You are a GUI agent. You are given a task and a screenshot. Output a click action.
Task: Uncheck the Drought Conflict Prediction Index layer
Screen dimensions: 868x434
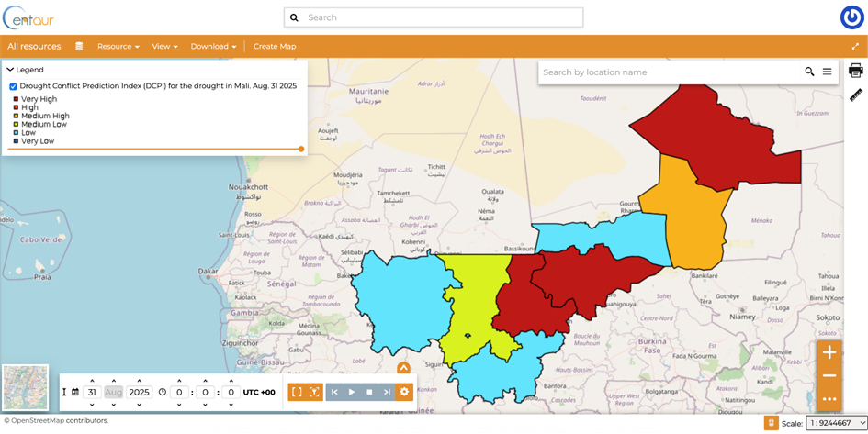point(13,86)
